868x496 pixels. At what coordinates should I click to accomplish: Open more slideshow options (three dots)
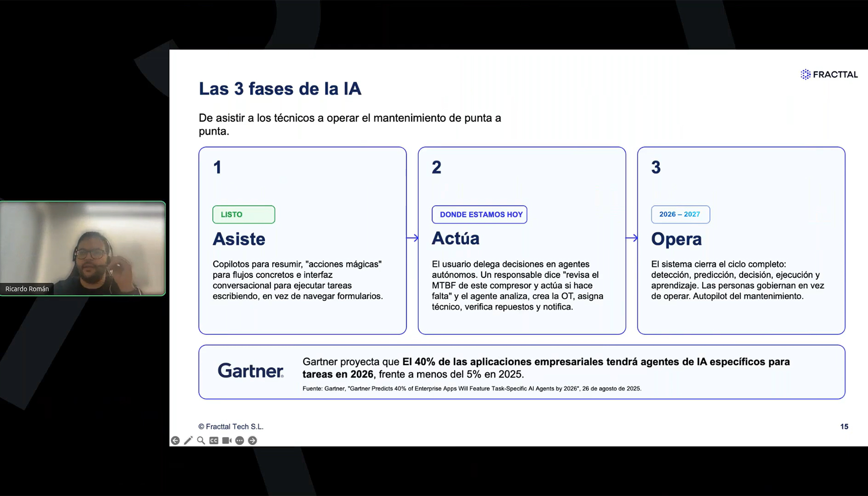[x=240, y=440]
